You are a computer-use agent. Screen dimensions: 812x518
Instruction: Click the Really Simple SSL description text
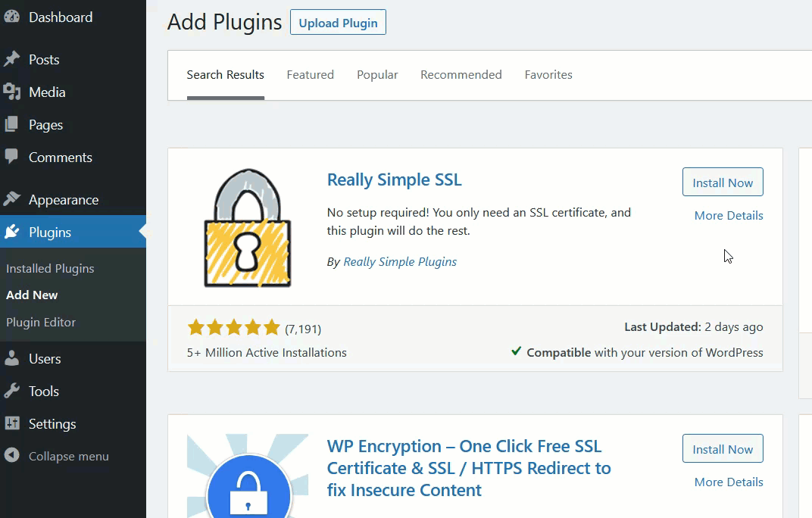click(479, 222)
